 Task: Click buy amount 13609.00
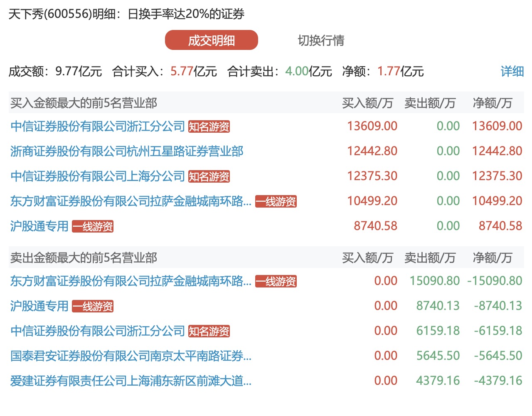(x=372, y=126)
